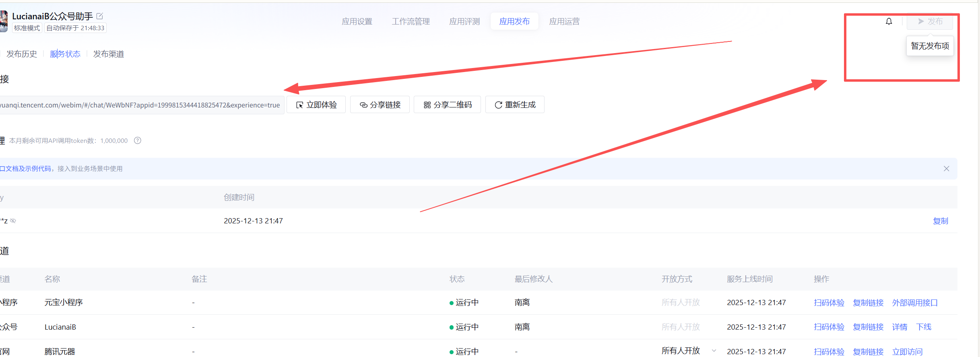Image resolution: width=980 pixels, height=357 pixels.
Task: Close the API documentation banner
Action: click(947, 169)
